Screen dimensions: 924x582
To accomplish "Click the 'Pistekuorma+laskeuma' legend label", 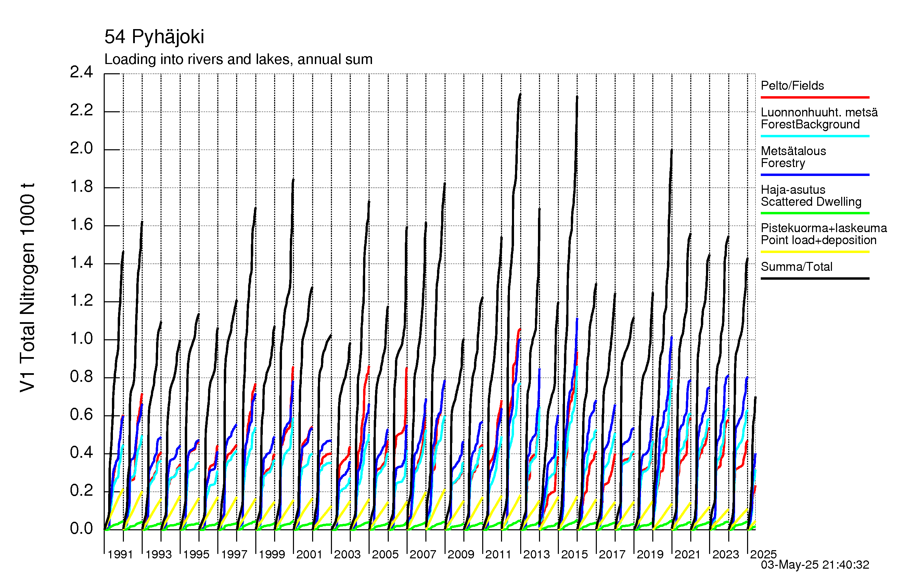I will (x=824, y=228).
